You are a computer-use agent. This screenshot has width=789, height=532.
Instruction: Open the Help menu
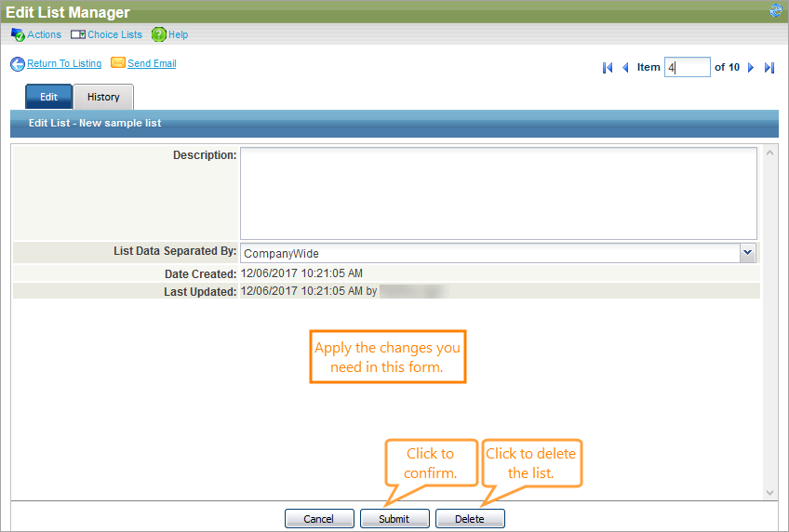pyautogui.click(x=178, y=34)
